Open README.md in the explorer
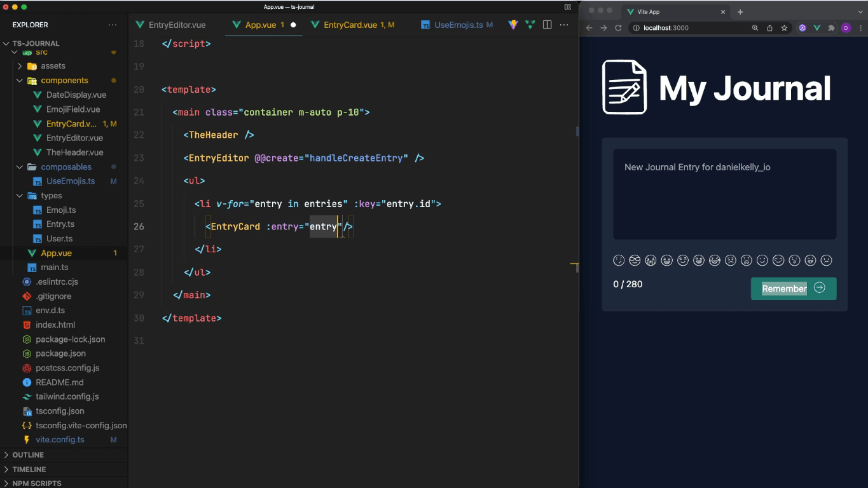 (60, 383)
